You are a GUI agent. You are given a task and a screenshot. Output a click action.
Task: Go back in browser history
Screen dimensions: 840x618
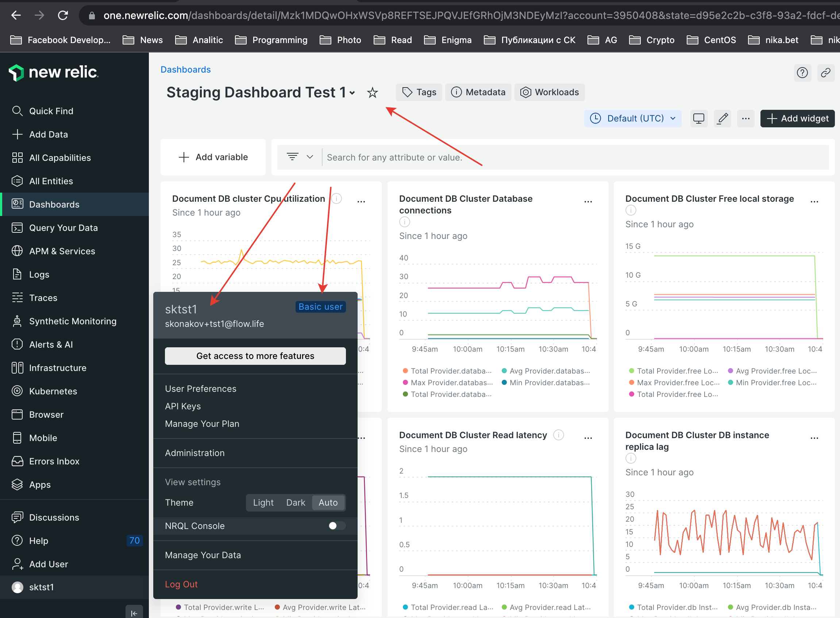[x=16, y=15]
